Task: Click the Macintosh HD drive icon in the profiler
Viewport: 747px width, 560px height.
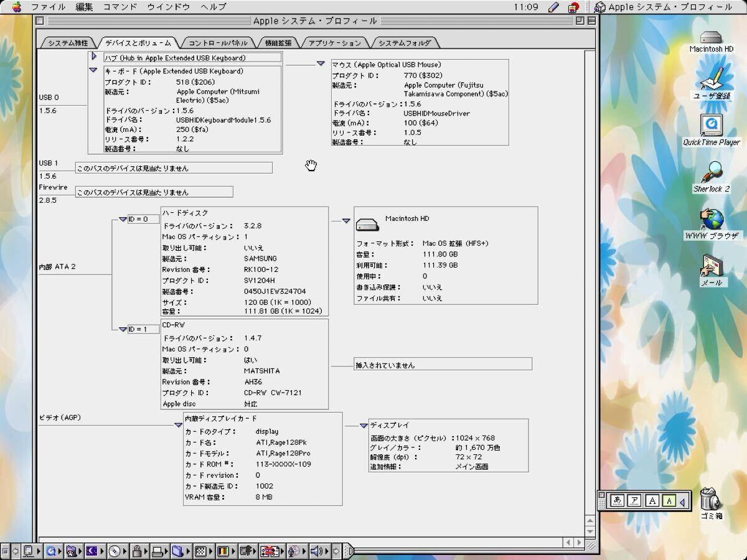Action: (368, 223)
